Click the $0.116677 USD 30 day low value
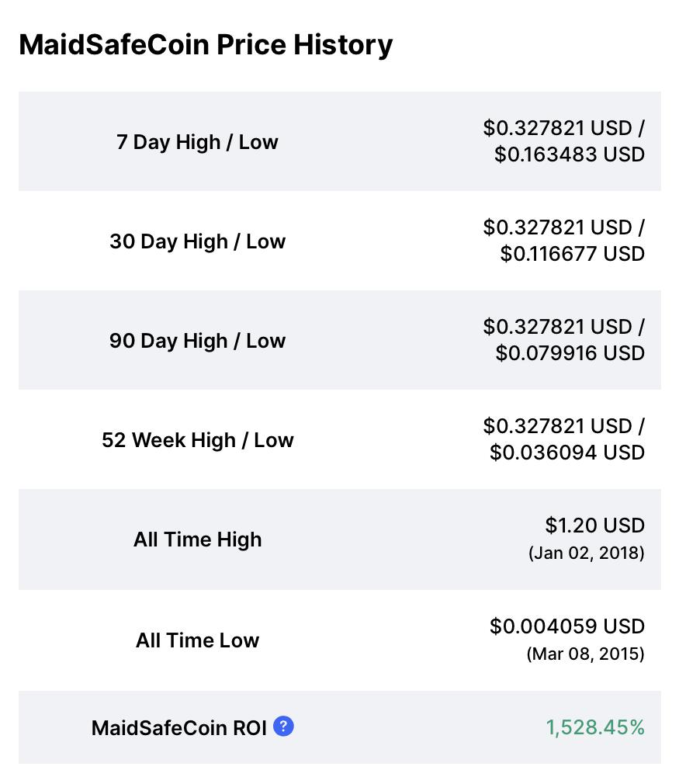Screen dimensions: 686x784 (573, 254)
